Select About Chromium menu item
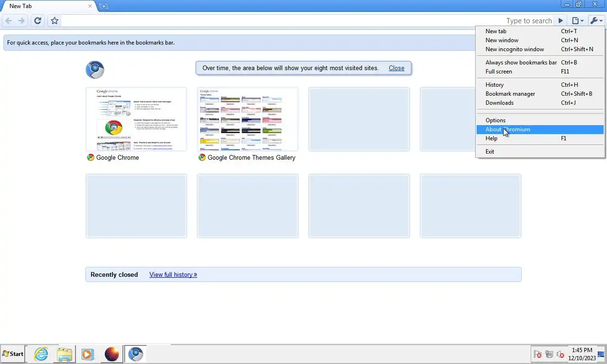Image resolution: width=607 pixels, height=364 pixels. tap(540, 129)
